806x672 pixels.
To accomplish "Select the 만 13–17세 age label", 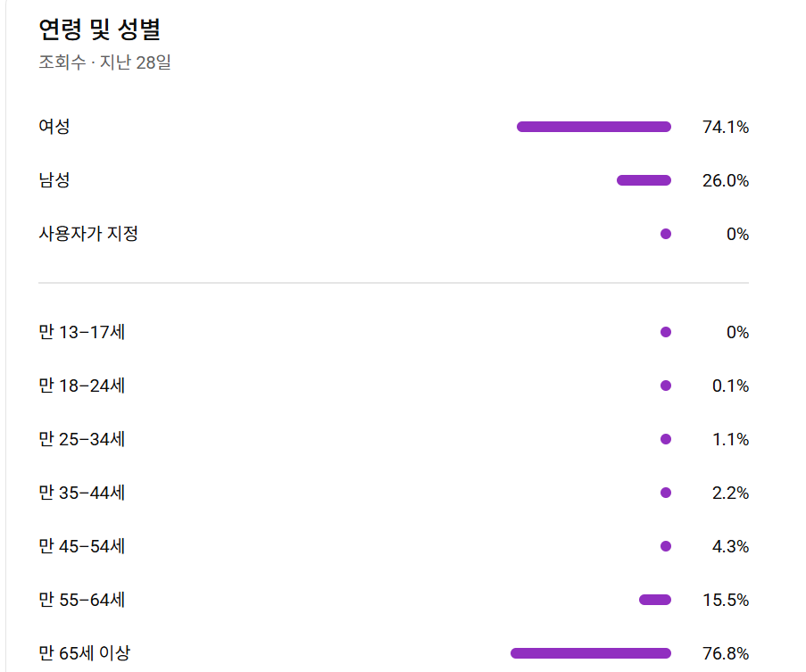I will 81,333.
